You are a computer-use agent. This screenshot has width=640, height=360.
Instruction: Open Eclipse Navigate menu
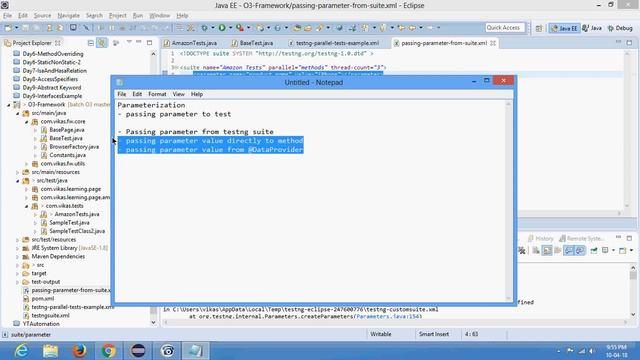[69, 16]
